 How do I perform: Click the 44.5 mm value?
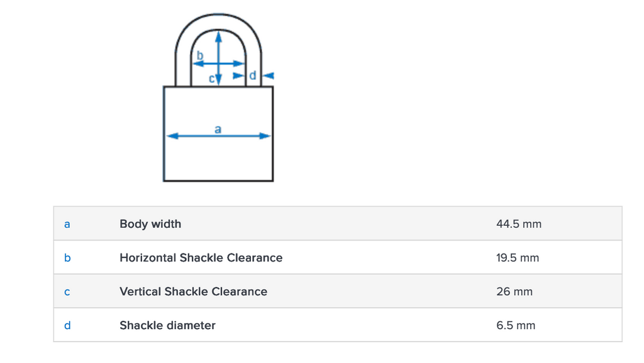coord(518,224)
